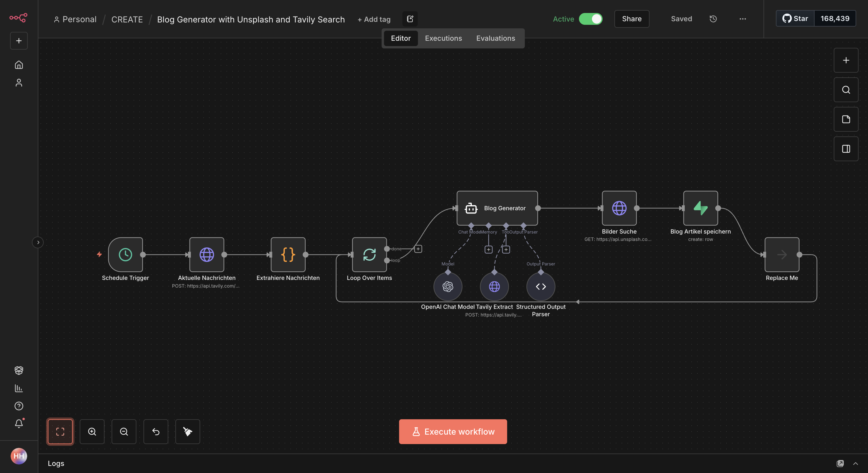Expand the Logs panel chevron
Image resolution: width=868 pixels, height=473 pixels.
point(855,464)
